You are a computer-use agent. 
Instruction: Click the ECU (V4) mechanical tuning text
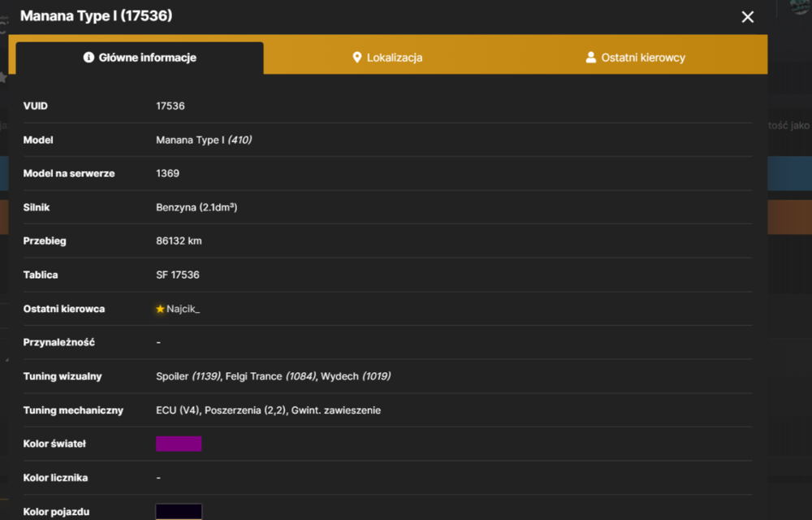pyautogui.click(x=178, y=410)
